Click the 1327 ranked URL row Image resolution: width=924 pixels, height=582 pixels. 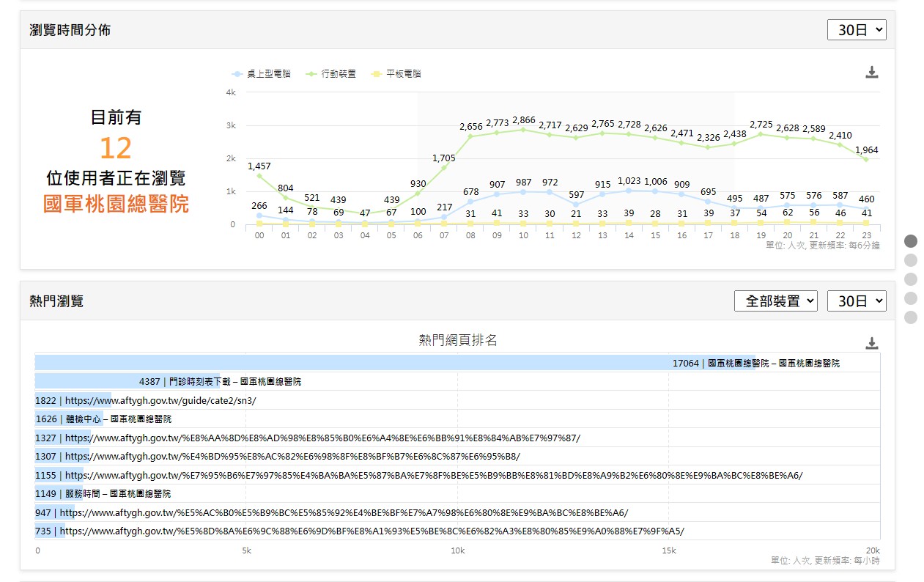pos(308,438)
